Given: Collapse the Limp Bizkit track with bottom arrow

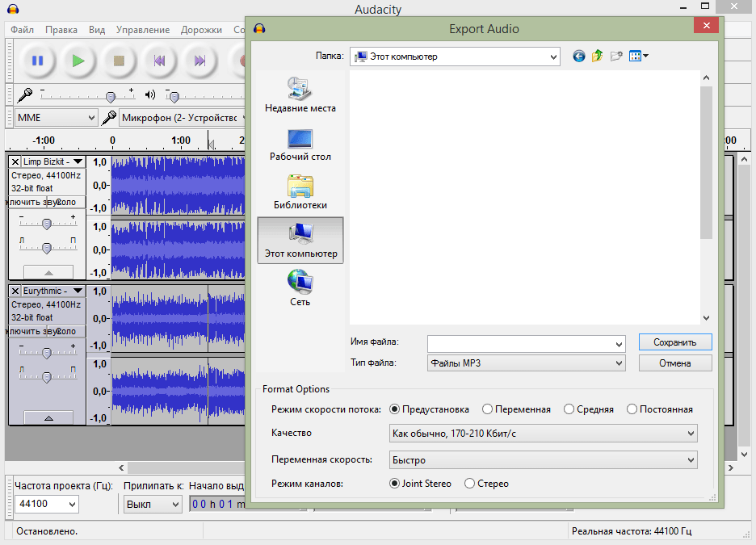Looking at the screenshot, I should tap(48, 272).
